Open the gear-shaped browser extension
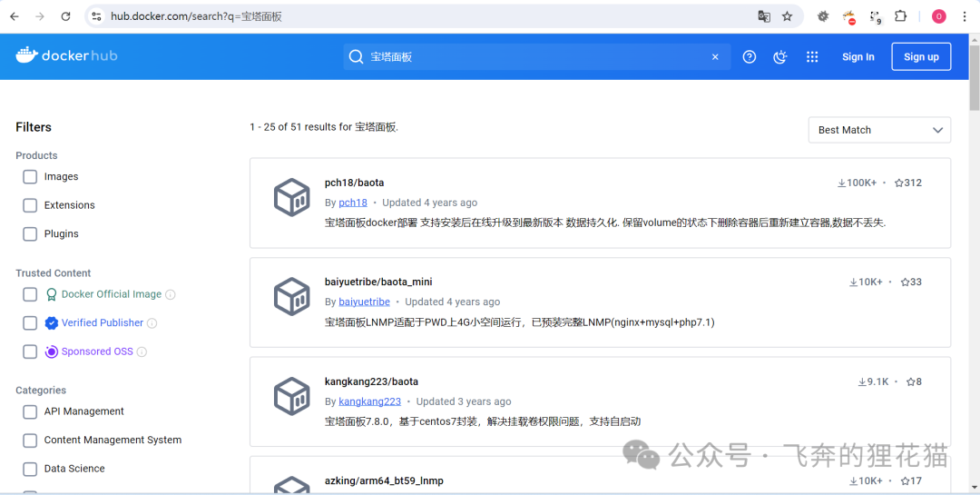980x495 pixels. pos(823,16)
